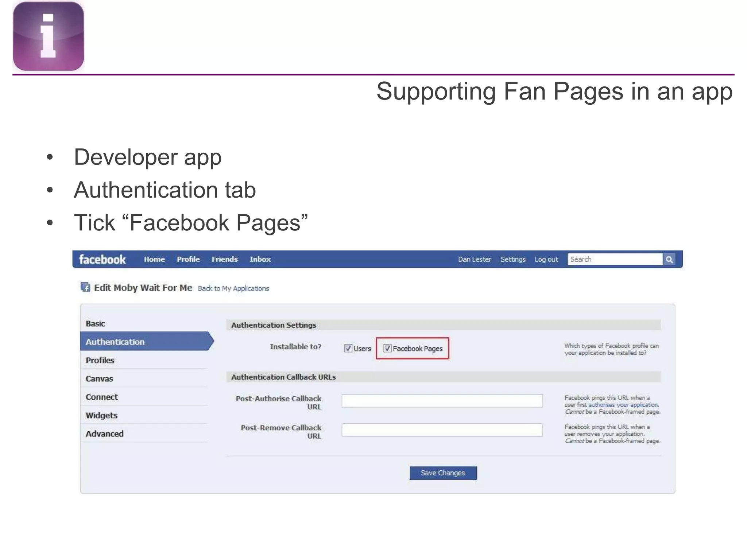Image resolution: width=747 pixels, height=560 pixels.
Task: Open Settings in the top bar
Action: tap(513, 259)
